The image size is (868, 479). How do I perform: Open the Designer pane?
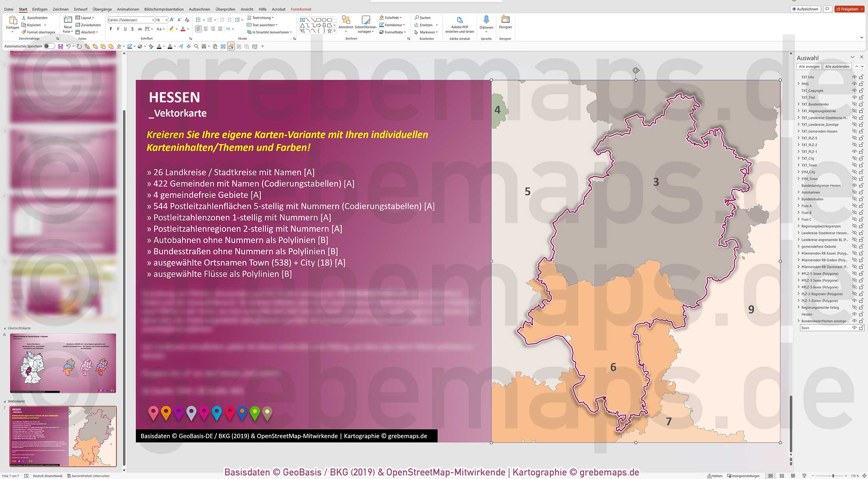[x=505, y=24]
